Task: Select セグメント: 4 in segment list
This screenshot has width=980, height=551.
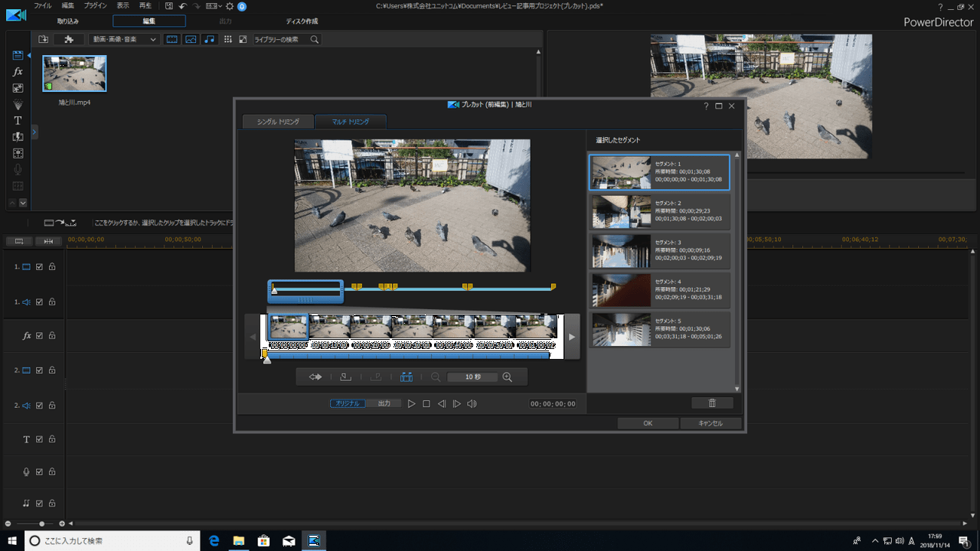Action: point(660,290)
